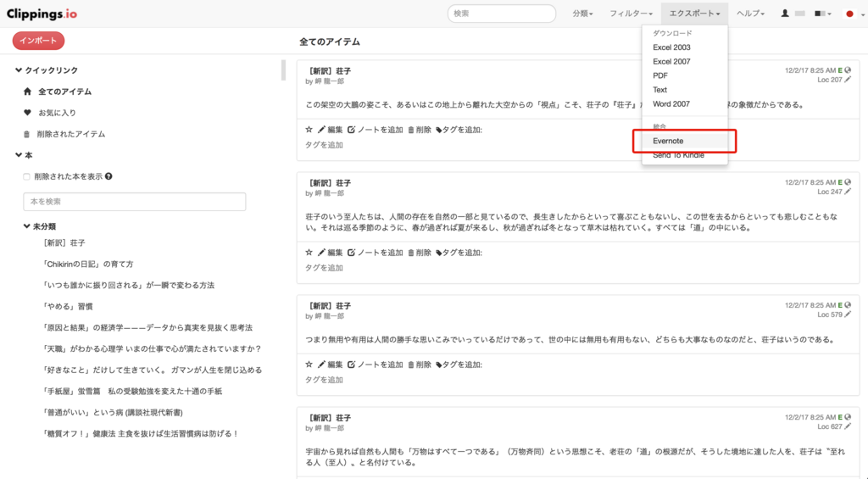868x479 pixels.
Task: Open book ［新訳］荘子 in the sidebar
Action: [64, 242]
